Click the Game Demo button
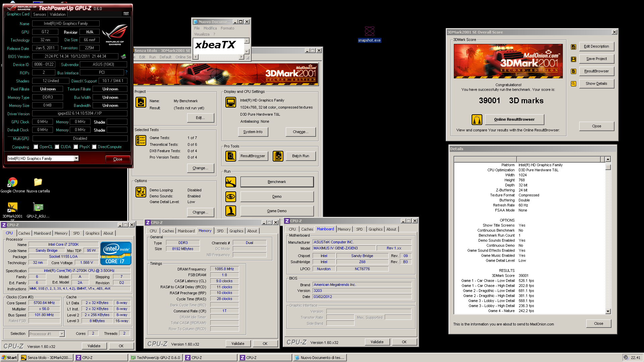The width and height of the screenshot is (644, 362). pos(277,211)
